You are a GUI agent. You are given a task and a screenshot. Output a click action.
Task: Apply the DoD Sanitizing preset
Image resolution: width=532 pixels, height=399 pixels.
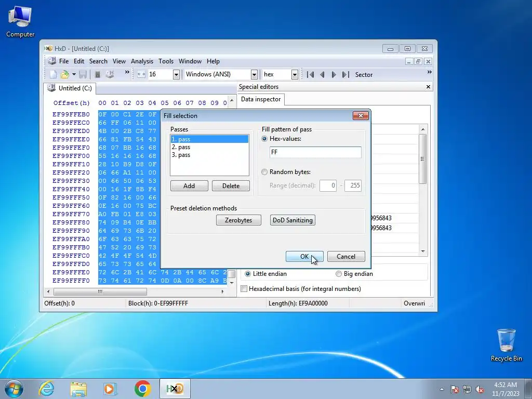tap(292, 220)
